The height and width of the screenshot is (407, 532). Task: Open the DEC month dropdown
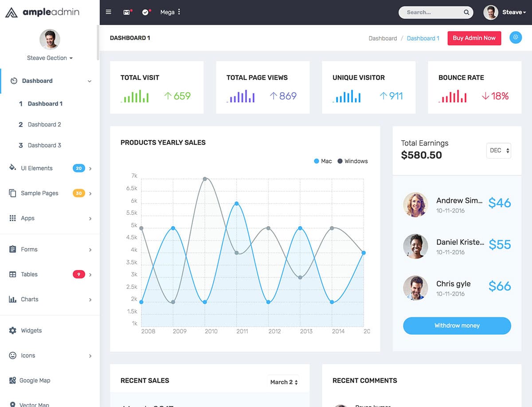(x=499, y=150)
